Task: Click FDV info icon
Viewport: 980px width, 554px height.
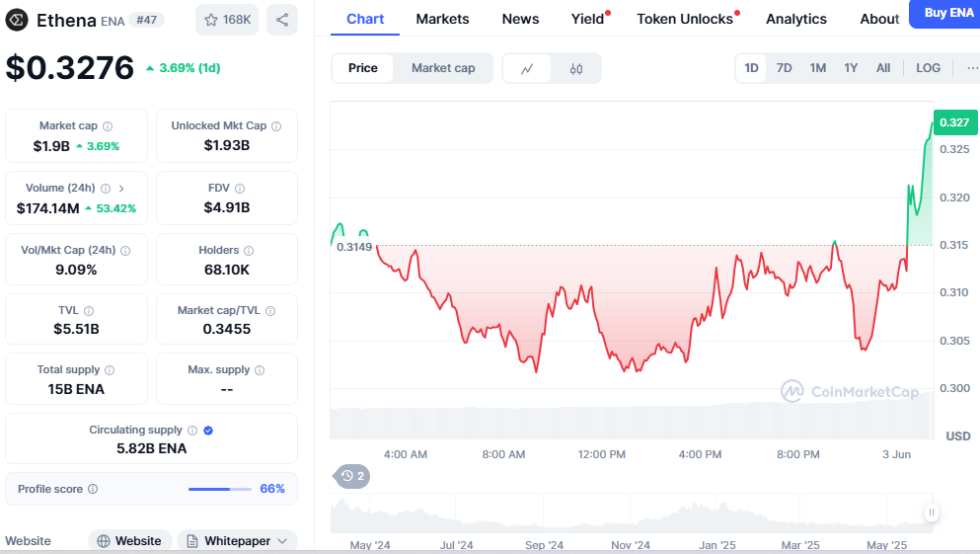Action: [x=240, y=188]
